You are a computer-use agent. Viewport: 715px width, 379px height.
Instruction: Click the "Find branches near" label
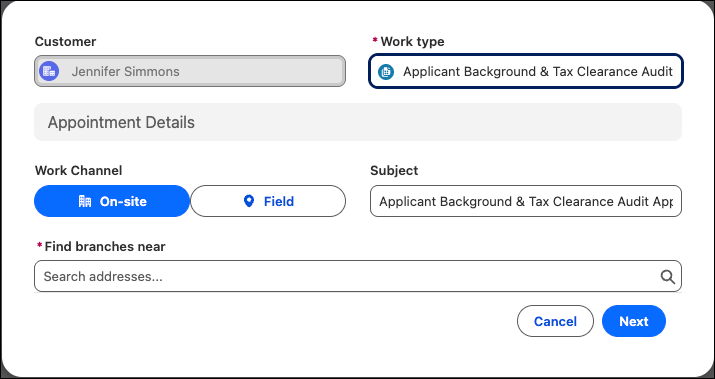[x=105, y=247]
